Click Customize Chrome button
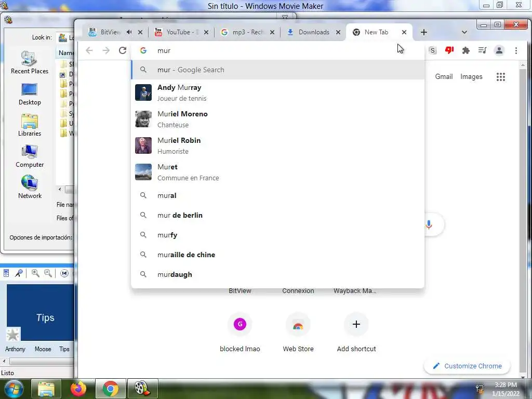The image size is (532, 399). [467, 366]
